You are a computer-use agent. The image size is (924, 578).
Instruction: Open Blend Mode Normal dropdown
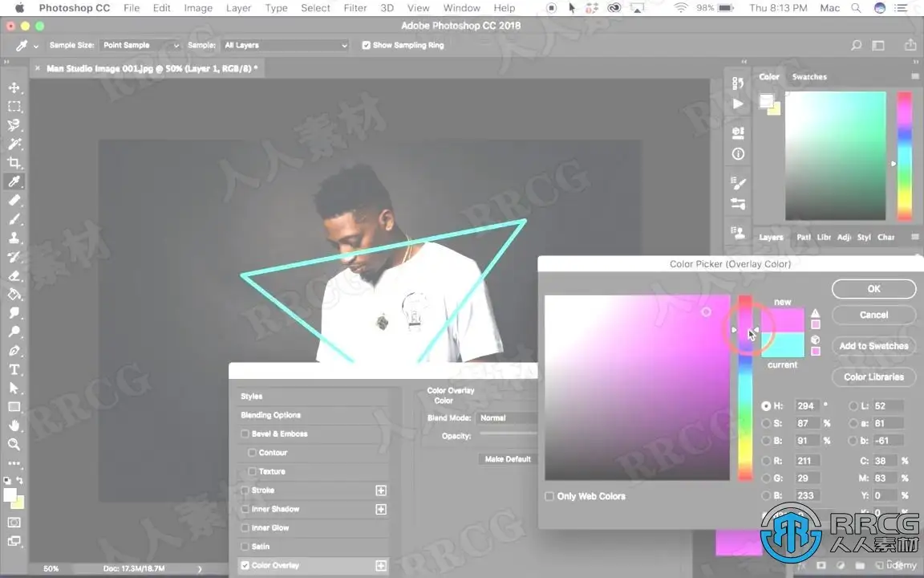(x=507, y=417)
